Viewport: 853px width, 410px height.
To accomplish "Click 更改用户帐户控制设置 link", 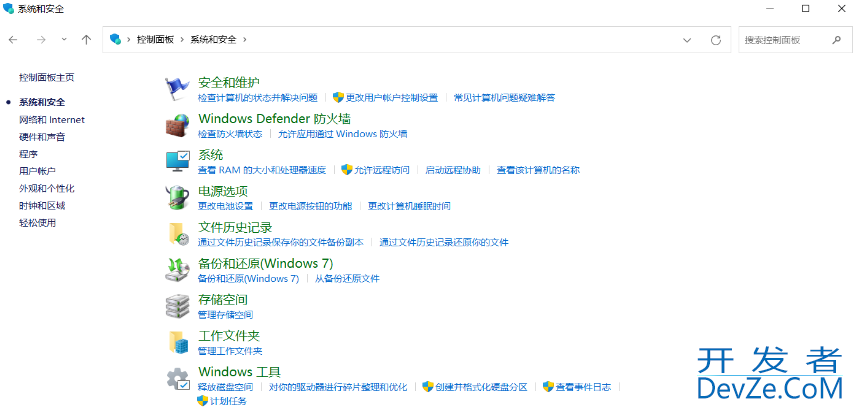I will (x=392, y=98).
